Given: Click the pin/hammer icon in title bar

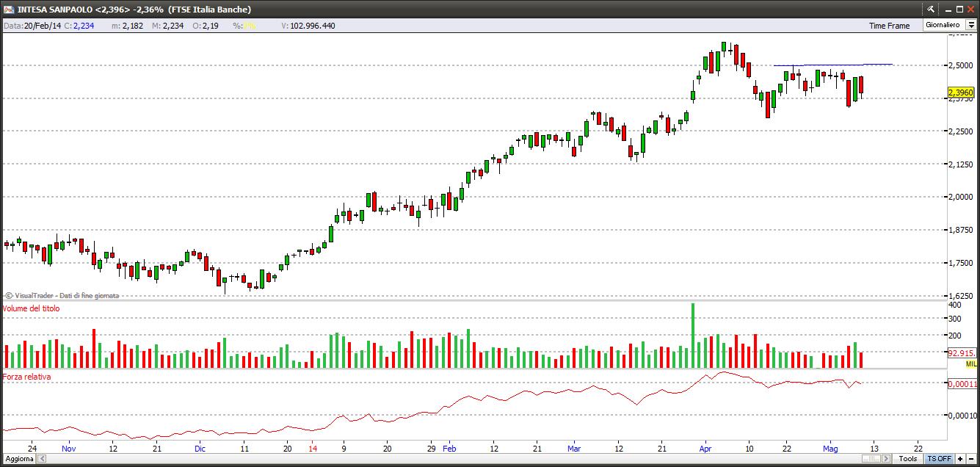Looking at the screenshot, I should pyautogui.click(x=930, y=10).
